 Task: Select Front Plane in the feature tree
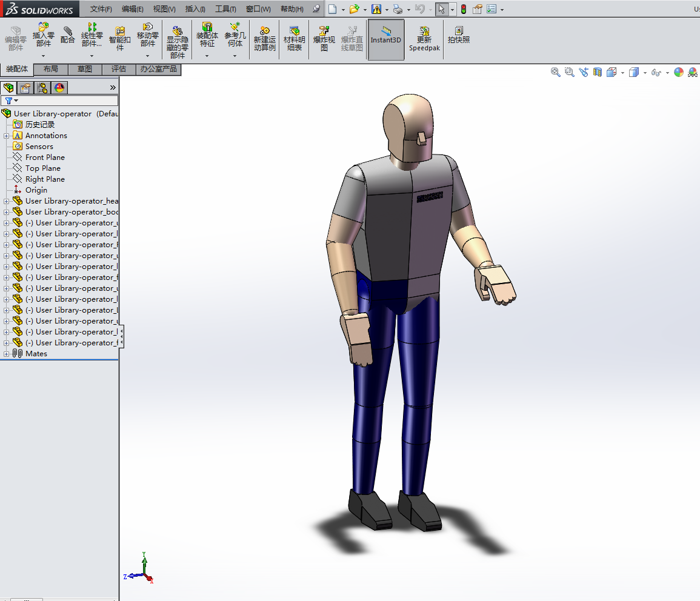(x=45, y=158)
